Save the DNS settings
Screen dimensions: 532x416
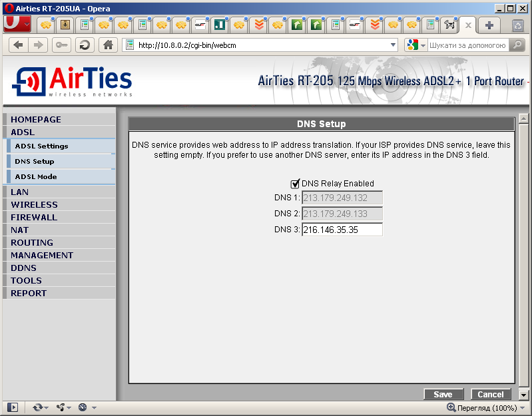443,394
